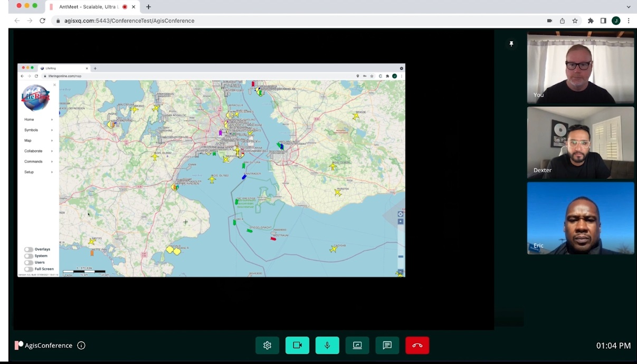This screenshot has height=364, width=637.
Task: Expand the Symbols menu arrow
Action: [x=52, y=130]
